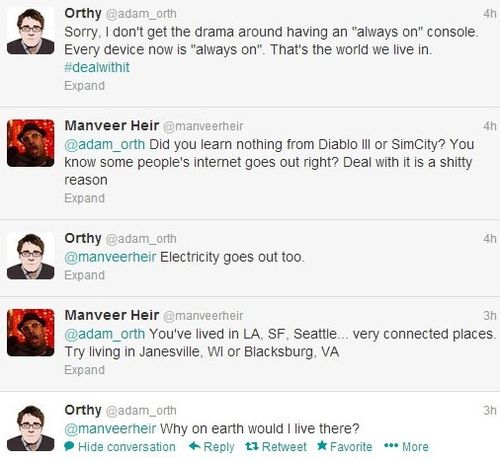
Task: Expand the "always on" console tweet
Action: pos(84,86)
